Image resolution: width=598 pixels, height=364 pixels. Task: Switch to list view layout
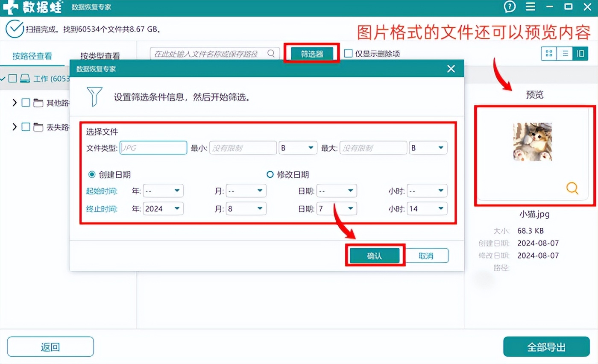[565, 53]
